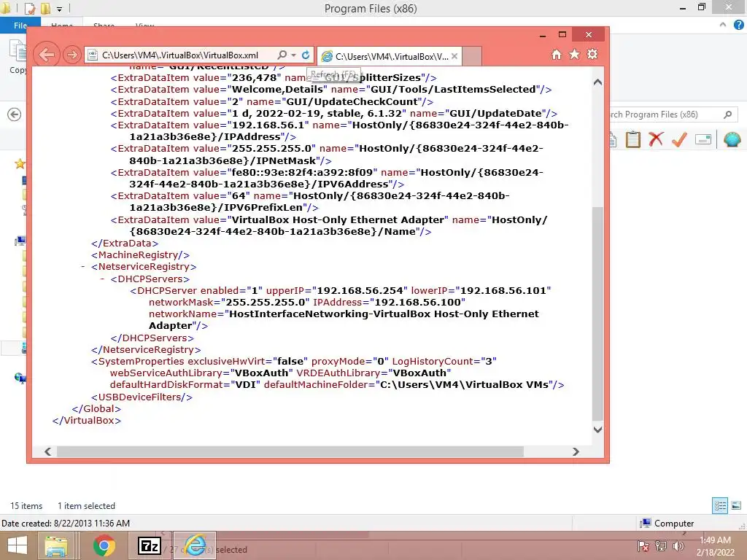
Task: Click the horizontal scrollbar left arrow
Action: 47,451
